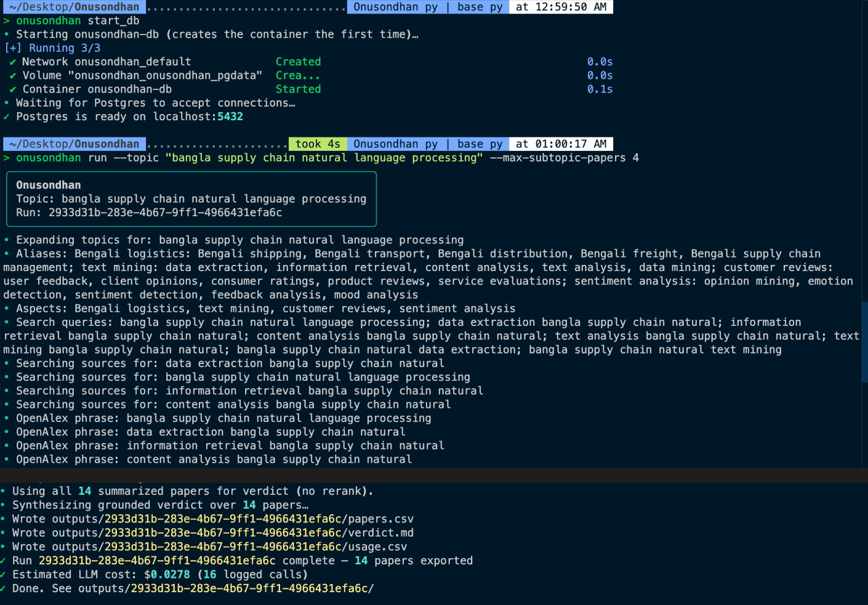Click 'Waiting for Postgres to accept connections' line
Viewport: 868px width, 605px height.
pyautogui.click(x=155, y=103)
